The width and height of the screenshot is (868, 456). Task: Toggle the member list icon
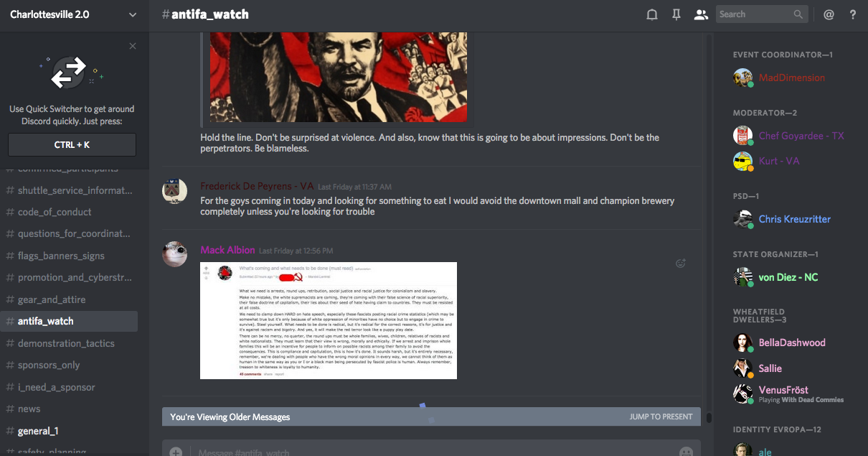point(701,14)
